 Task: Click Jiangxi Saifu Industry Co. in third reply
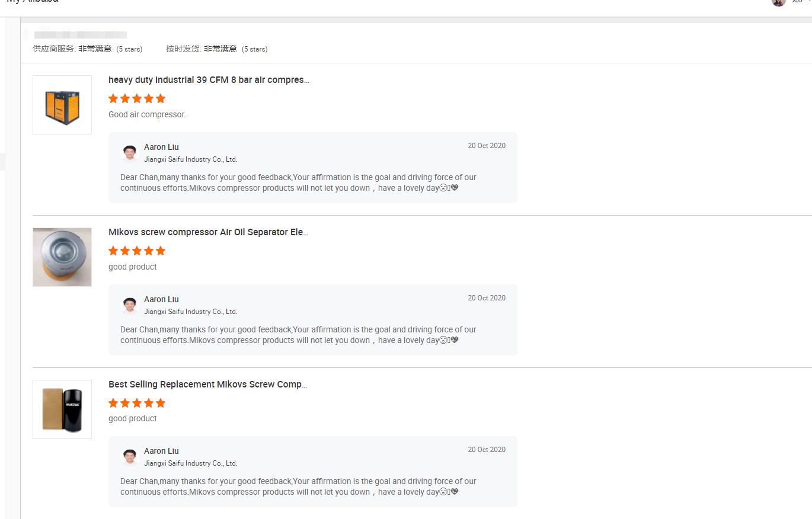pos(190,463)
